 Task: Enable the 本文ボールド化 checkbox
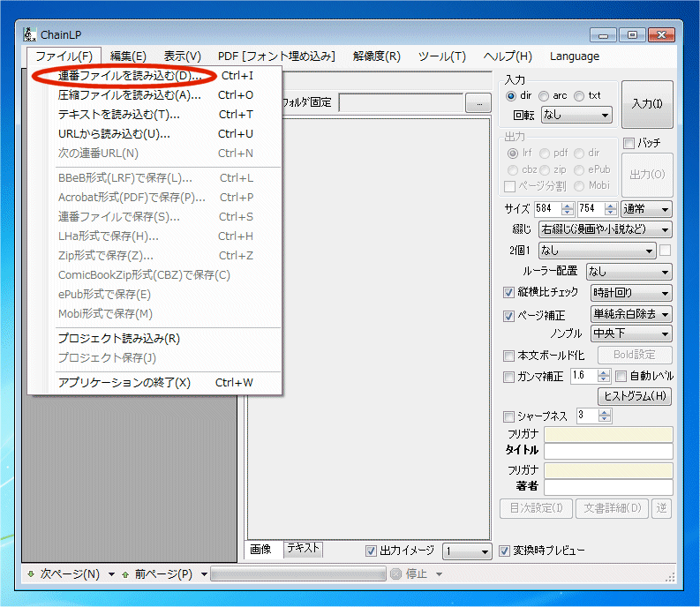pyautogui.click(x=508, y=356)
